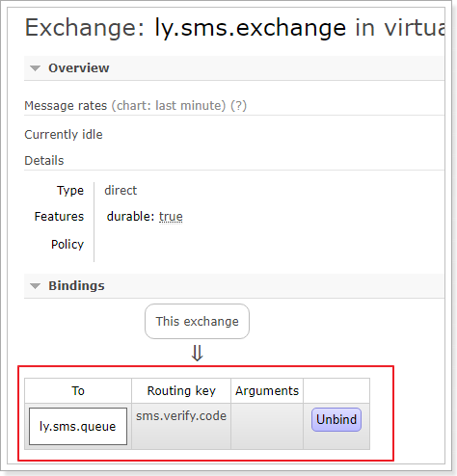
Task: Click the durable true feature label
Action: (145, 217)
